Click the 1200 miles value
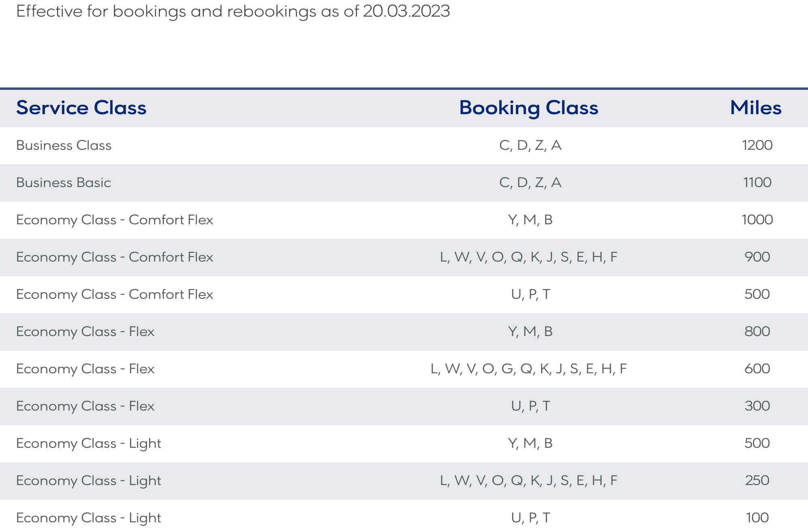This screenshot has width=808, height=532. click(757, 145)
